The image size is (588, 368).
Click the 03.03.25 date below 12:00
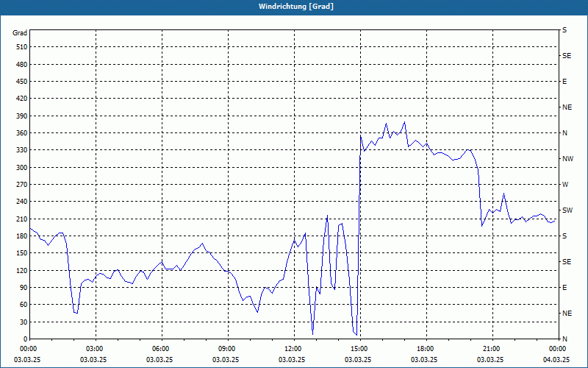coord(292,360)
